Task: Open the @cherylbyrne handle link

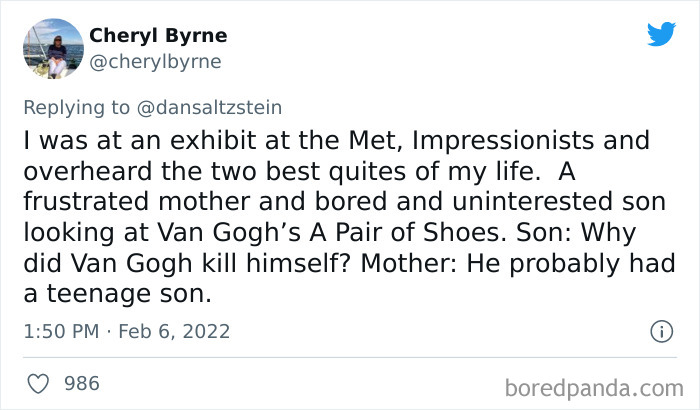Action: point(155,61)
